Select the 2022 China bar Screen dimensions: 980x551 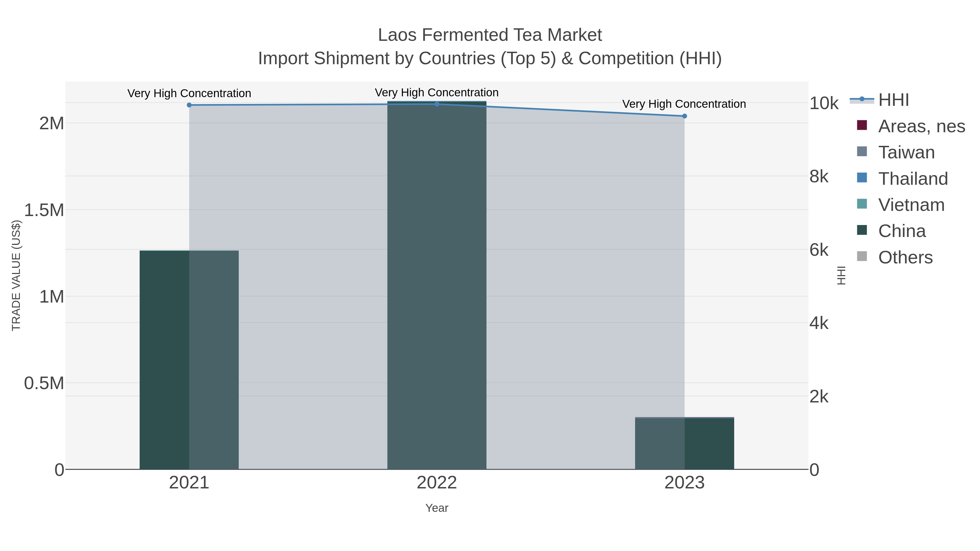(x=437, y=285)
